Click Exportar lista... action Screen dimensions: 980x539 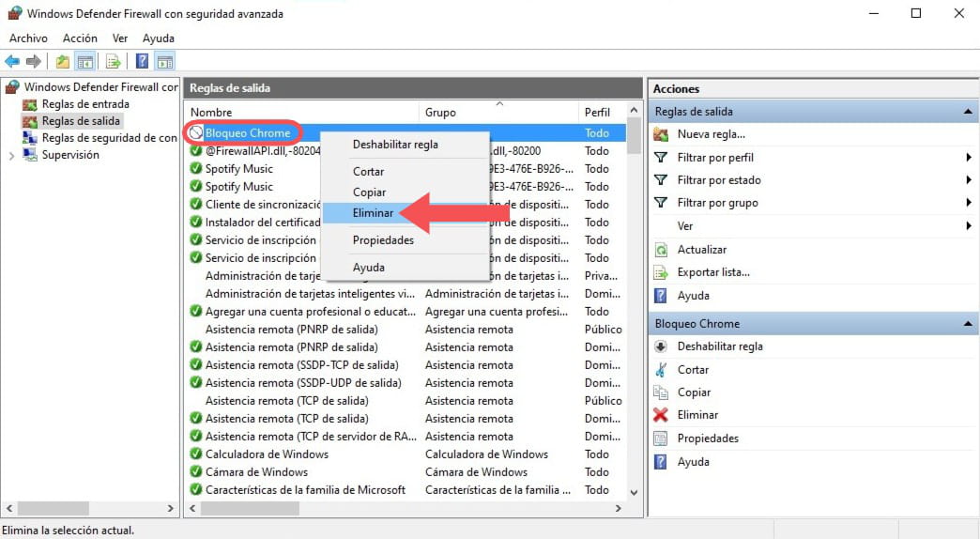click(x=713, y=272)
